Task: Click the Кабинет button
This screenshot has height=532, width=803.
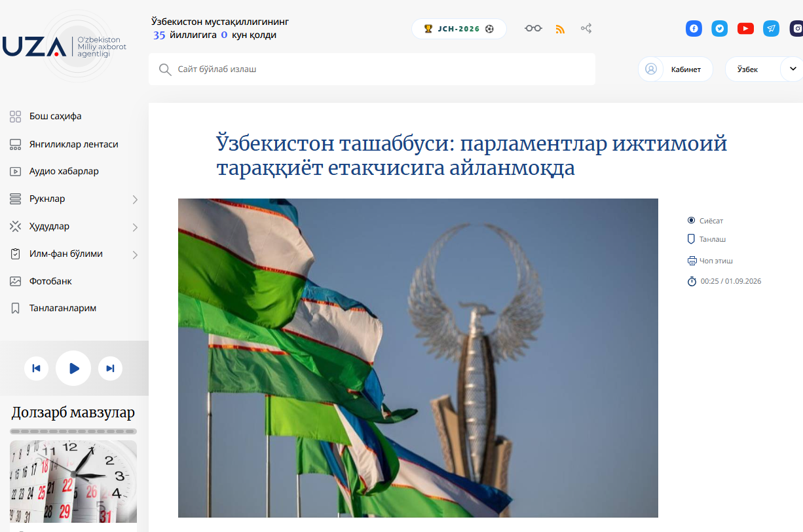Action: point(675,69)
